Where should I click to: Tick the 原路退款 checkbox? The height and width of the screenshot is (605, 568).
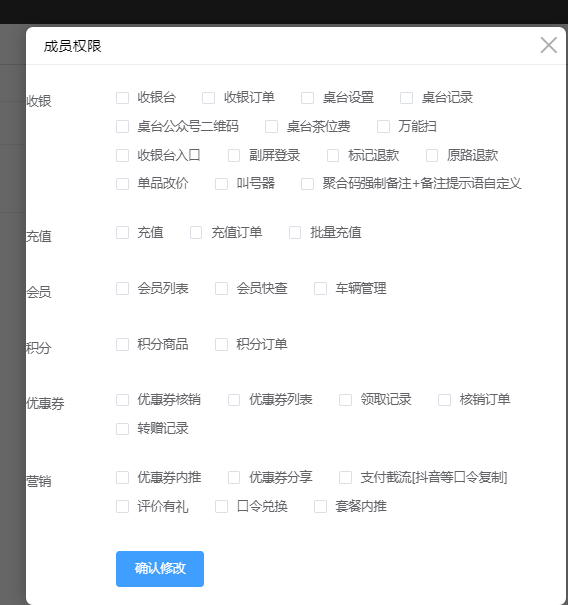432,155
